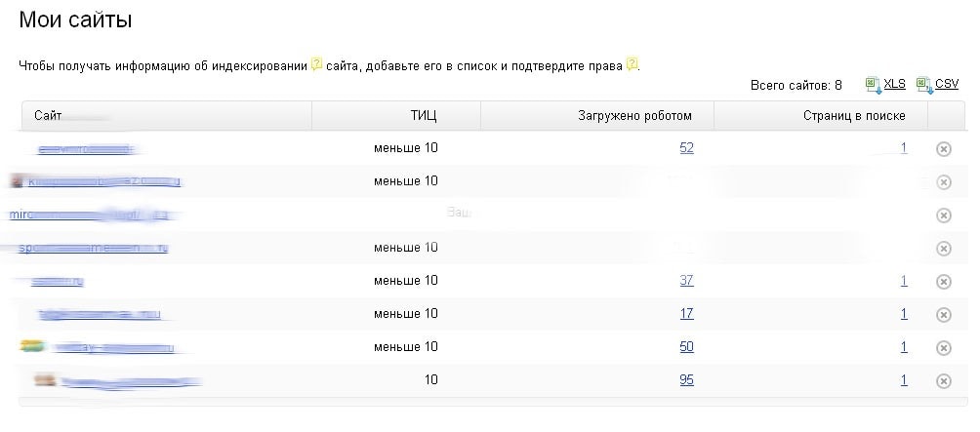Viewport: 980px width, 432px height.
Task: Click the "Загружено роботом" column header
Action: [x=634, y=116]
